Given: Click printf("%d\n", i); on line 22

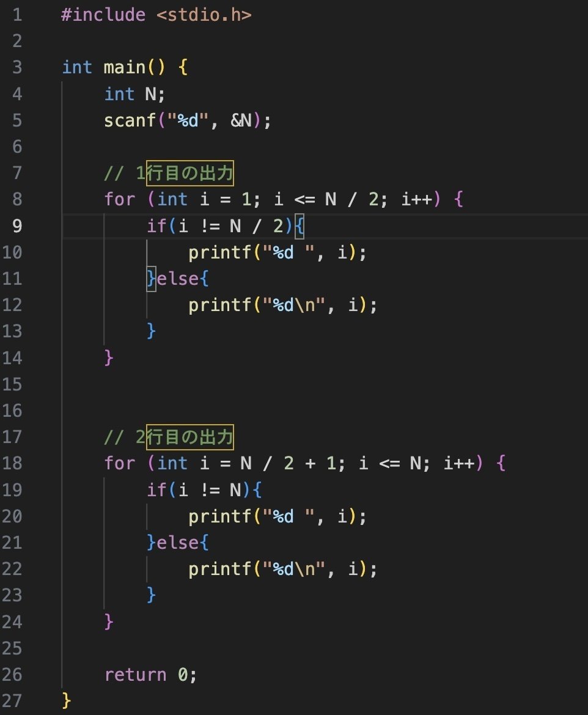Looking at the screenshot, I should point(283,569).
